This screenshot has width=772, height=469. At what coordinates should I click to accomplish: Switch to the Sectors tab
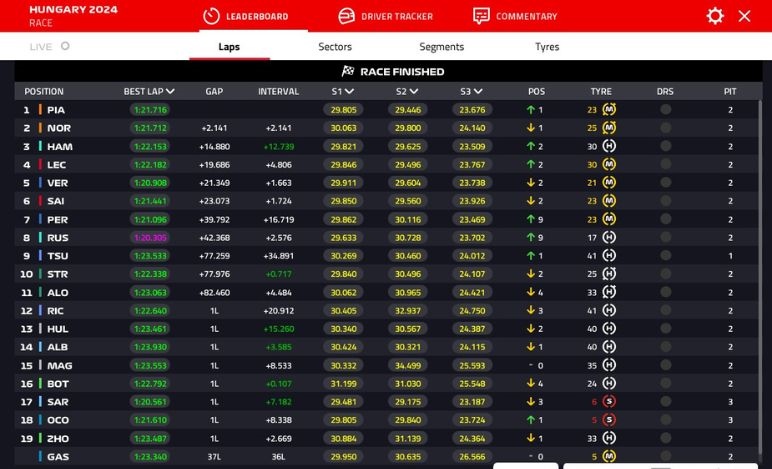pos(335,47)
